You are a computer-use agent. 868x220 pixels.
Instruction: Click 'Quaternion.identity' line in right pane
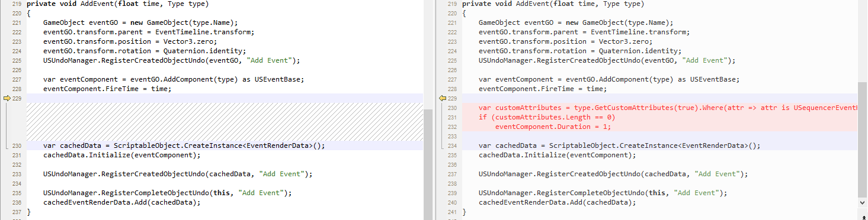(580, 51)
